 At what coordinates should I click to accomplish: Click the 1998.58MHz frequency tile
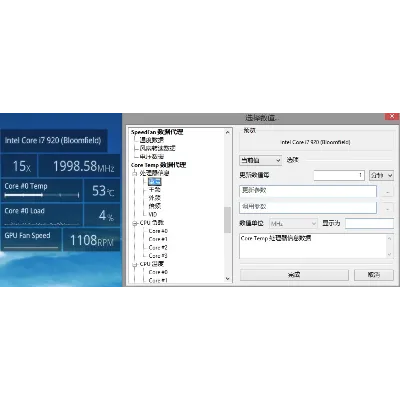pos(79,166)
